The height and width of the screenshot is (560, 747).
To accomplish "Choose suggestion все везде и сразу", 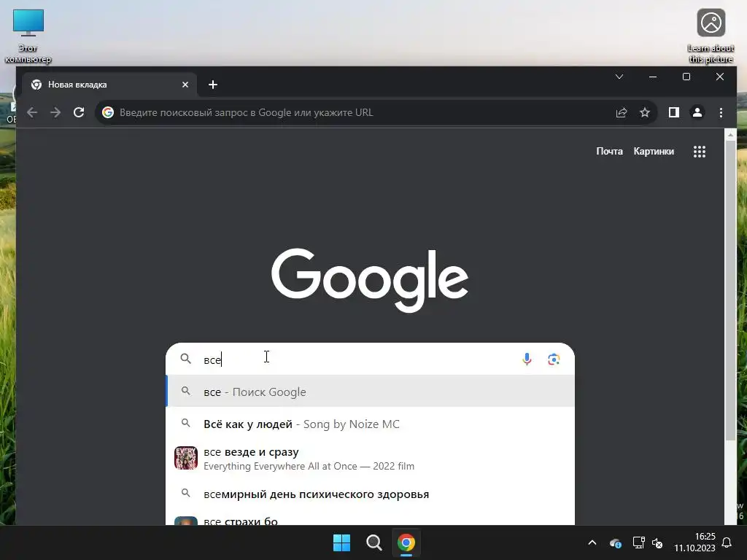I will (370, 458).
